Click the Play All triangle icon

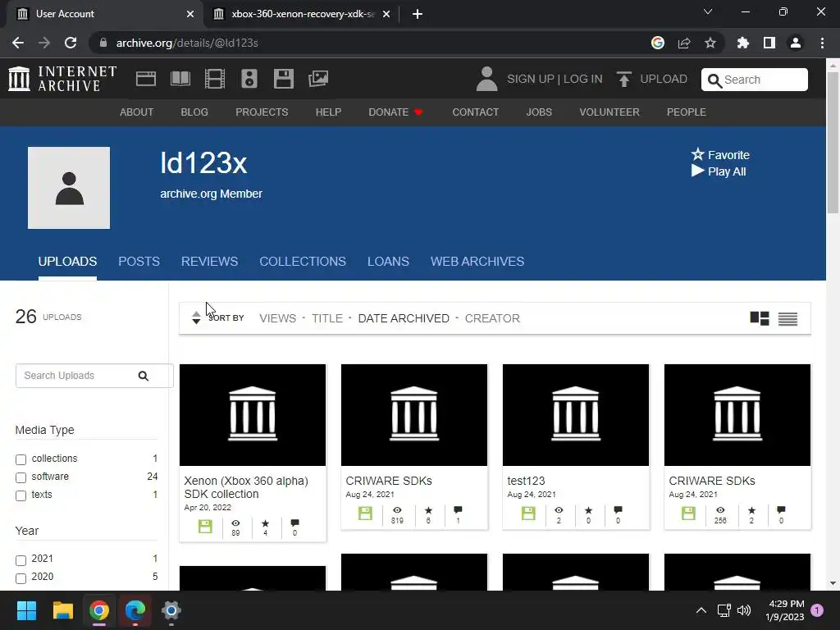coord(697,171)
